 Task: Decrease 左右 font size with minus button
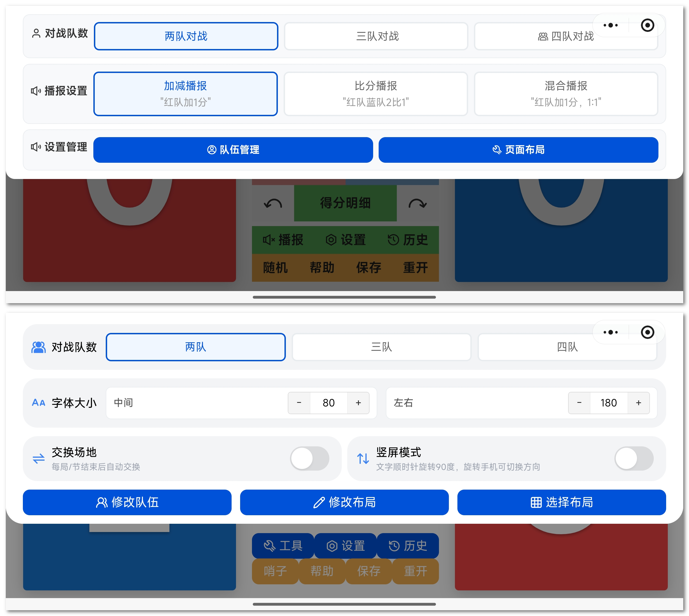coord(579,403)
